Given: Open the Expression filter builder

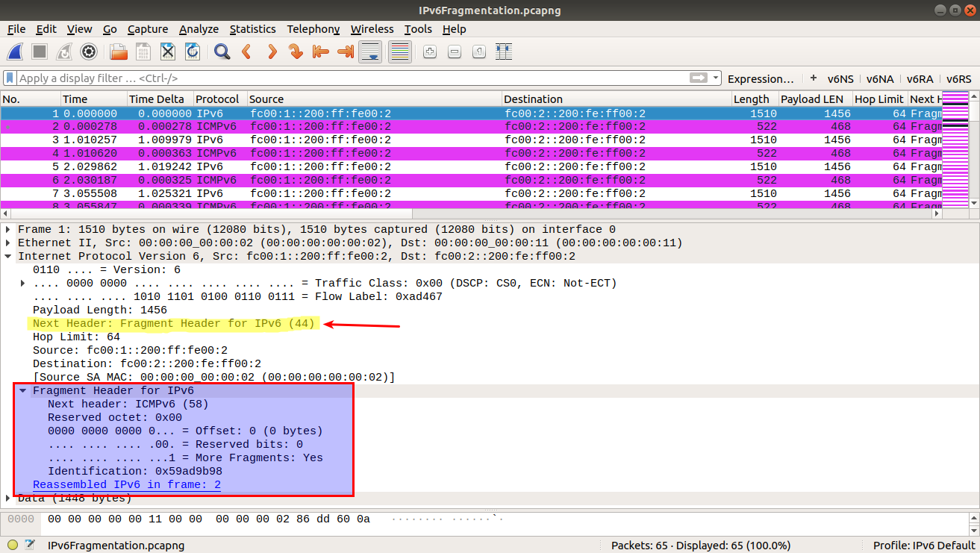Looking at the screenshot, I should click(760, 78).
